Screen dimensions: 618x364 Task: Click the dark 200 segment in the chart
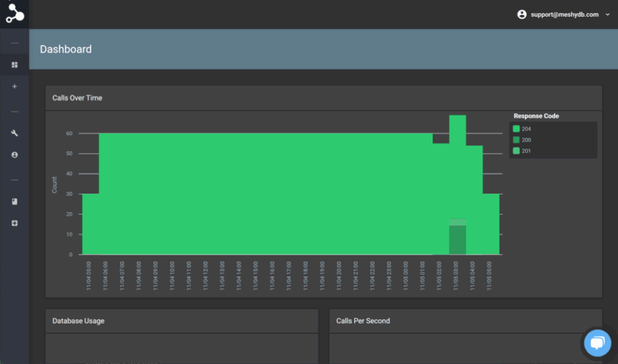(x=458, y=241)
